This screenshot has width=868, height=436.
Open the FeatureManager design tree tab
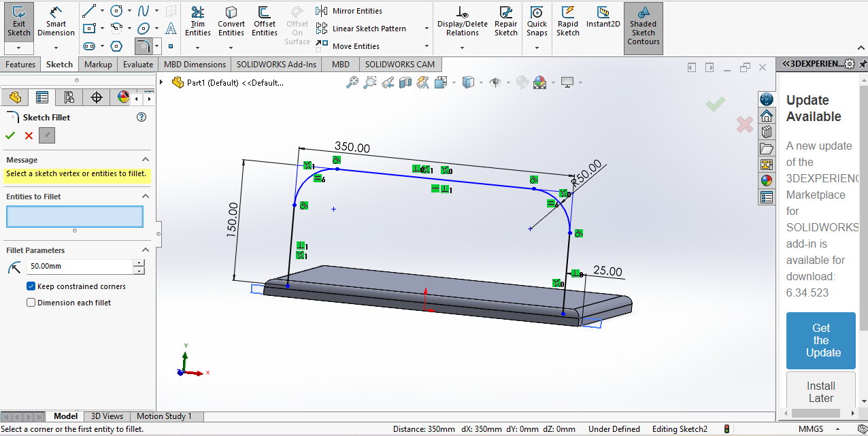tap(15, 97)
